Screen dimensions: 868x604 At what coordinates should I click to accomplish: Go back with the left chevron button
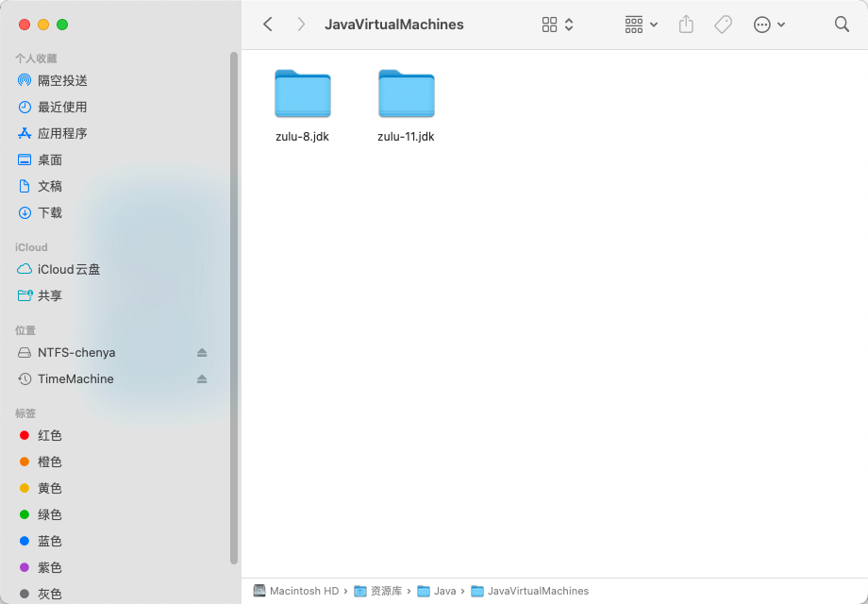268,25
